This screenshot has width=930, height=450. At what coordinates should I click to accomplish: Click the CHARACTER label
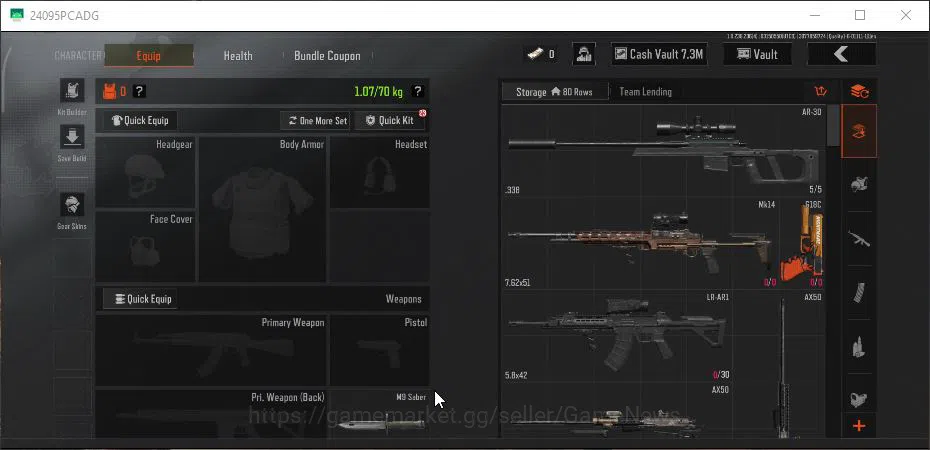pyautogui.click(x=78, y=56)
